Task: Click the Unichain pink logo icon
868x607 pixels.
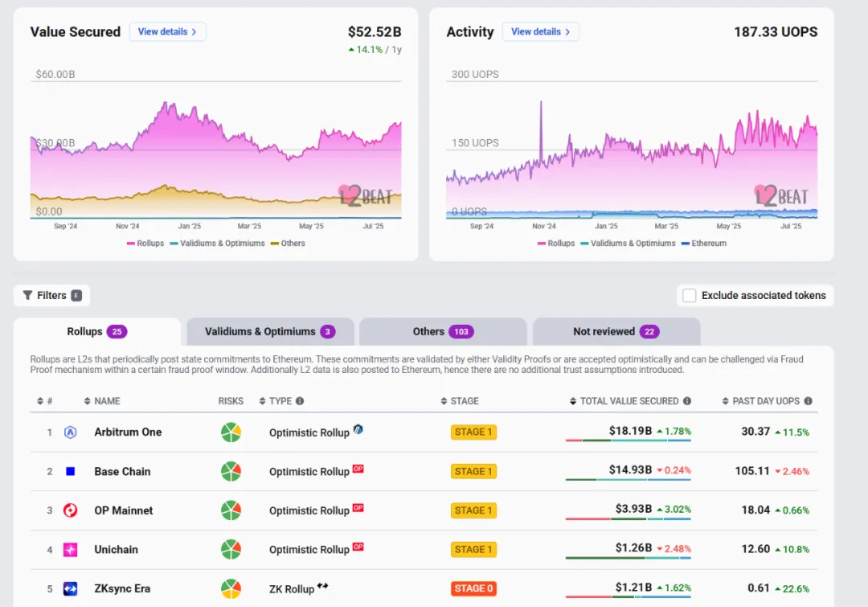Action: click(x=70, y=550)
